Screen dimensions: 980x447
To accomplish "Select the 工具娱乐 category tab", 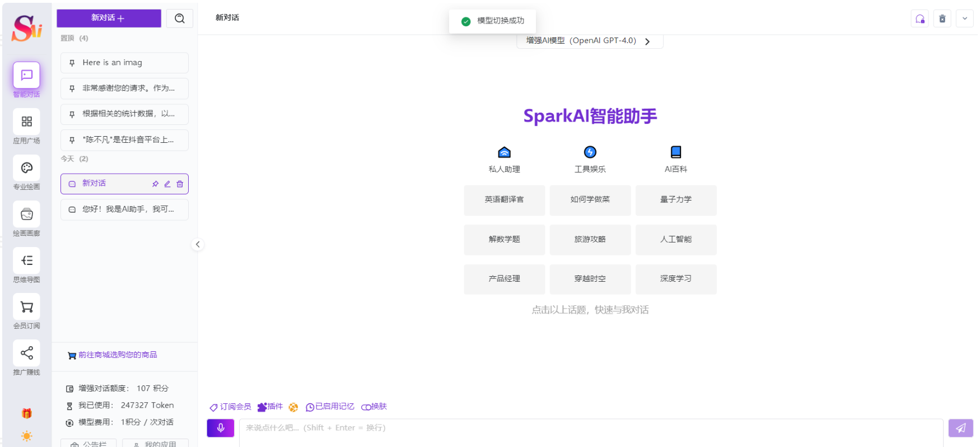I will click(x=590, y=159).
